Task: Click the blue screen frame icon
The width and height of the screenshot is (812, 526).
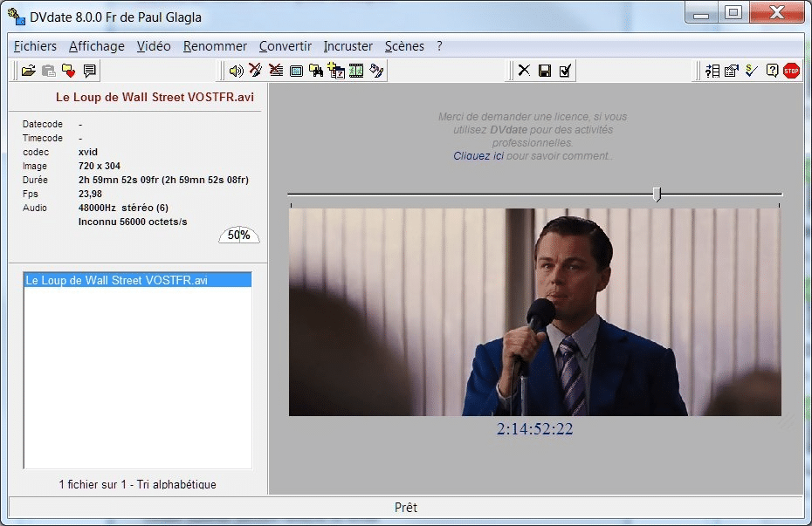Action: (296, 71)
